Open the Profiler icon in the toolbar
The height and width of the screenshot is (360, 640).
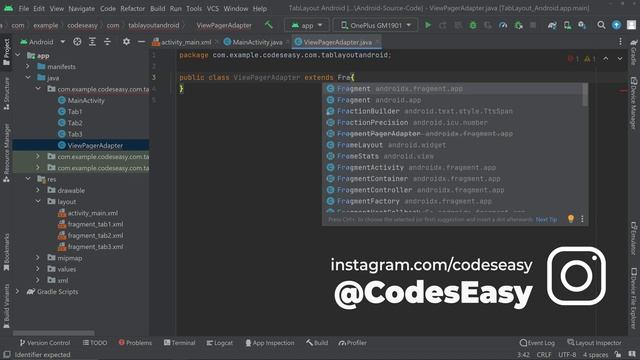503,25
